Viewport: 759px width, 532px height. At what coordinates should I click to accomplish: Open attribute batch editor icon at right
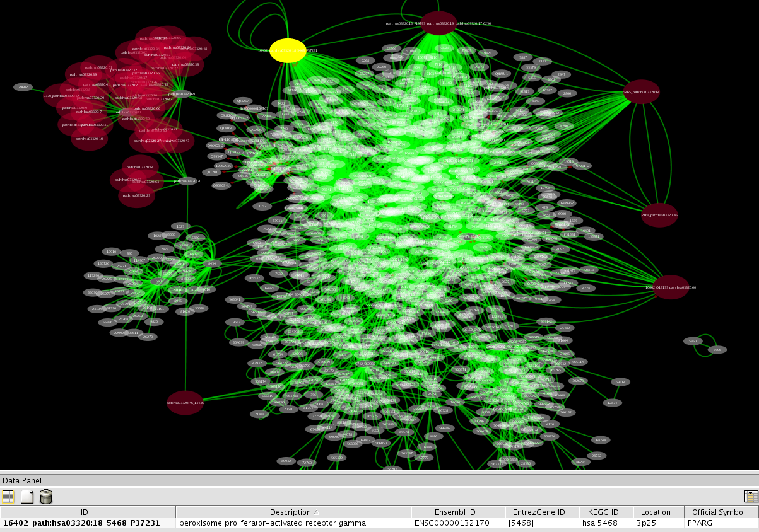[x=751, y=497]
